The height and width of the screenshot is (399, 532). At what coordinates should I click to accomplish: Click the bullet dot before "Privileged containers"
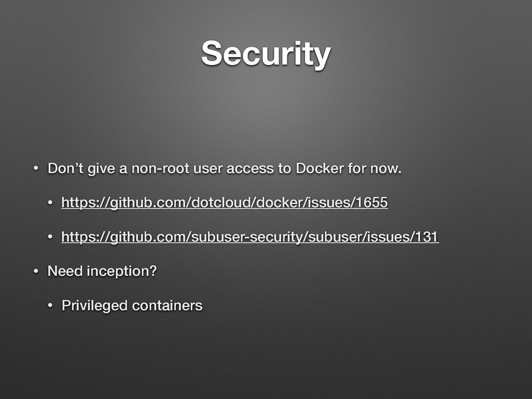(x=50, y=305)
